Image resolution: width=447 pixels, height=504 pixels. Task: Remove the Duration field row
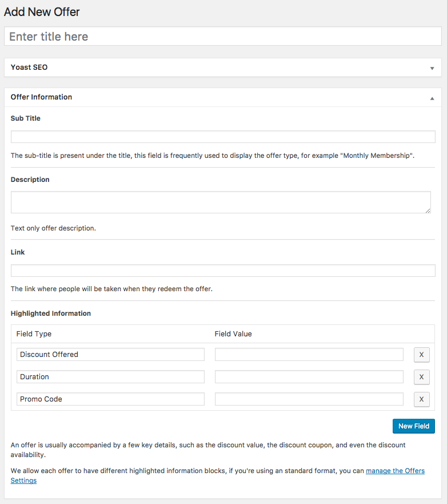[421, 377]
